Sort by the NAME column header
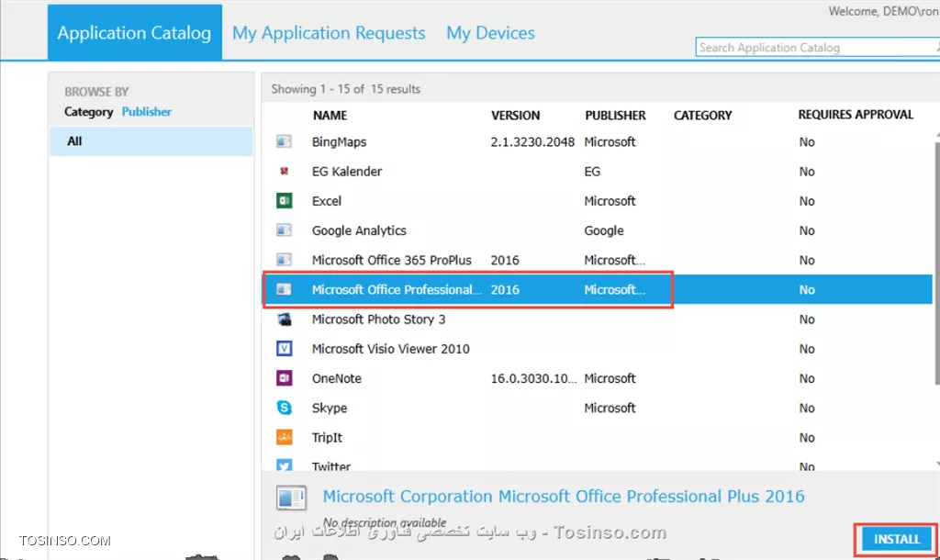This screenshot has height=560, width=940. (x=330, y=115)
